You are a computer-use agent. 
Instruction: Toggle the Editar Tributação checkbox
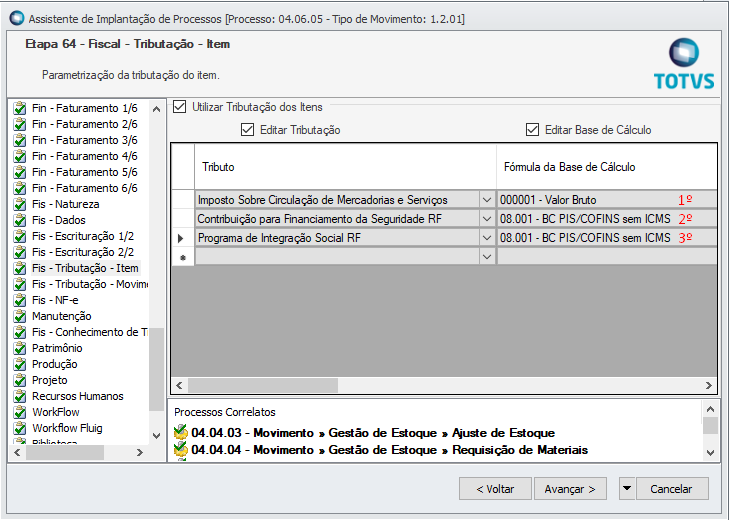click(x=247, y=129)
